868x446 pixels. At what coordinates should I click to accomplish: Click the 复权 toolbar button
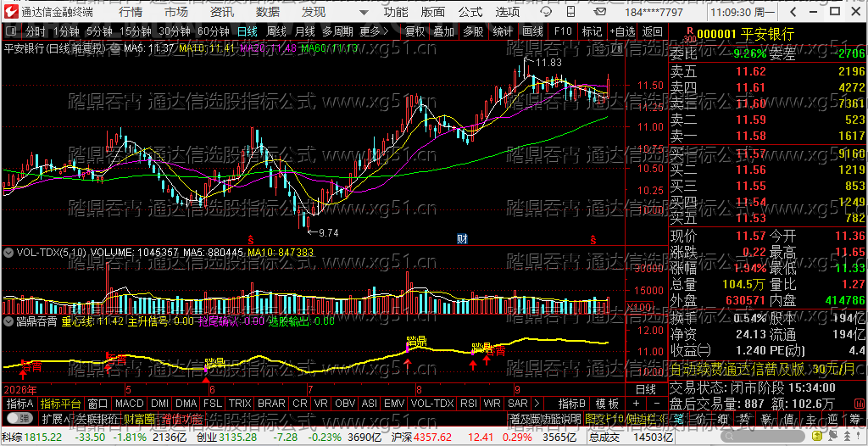pos(415,31)
